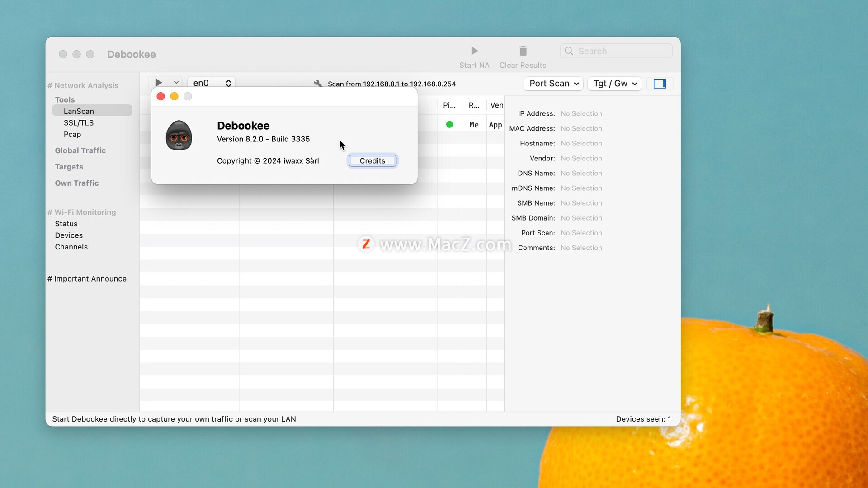This screenshot has width=868, height=488.
Task: Click the Debookee gorilla app icon
Action: pyautogui.click(x=179, y=135)
